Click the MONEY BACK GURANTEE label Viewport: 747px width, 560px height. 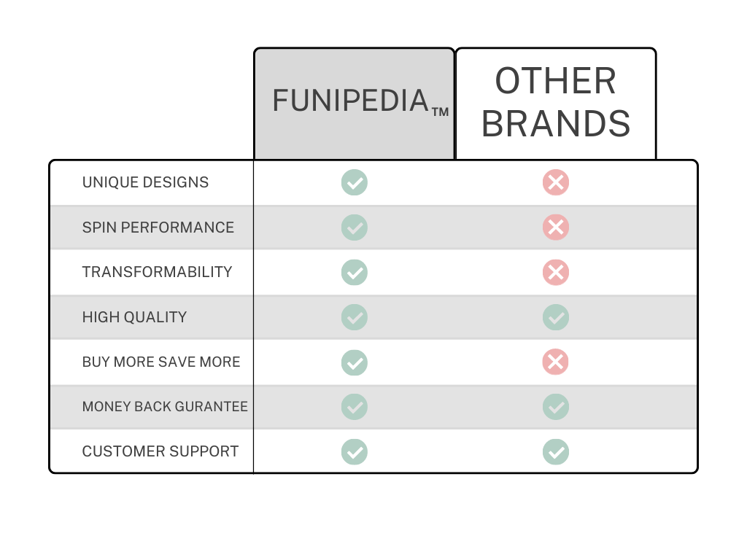pos(165,407)
